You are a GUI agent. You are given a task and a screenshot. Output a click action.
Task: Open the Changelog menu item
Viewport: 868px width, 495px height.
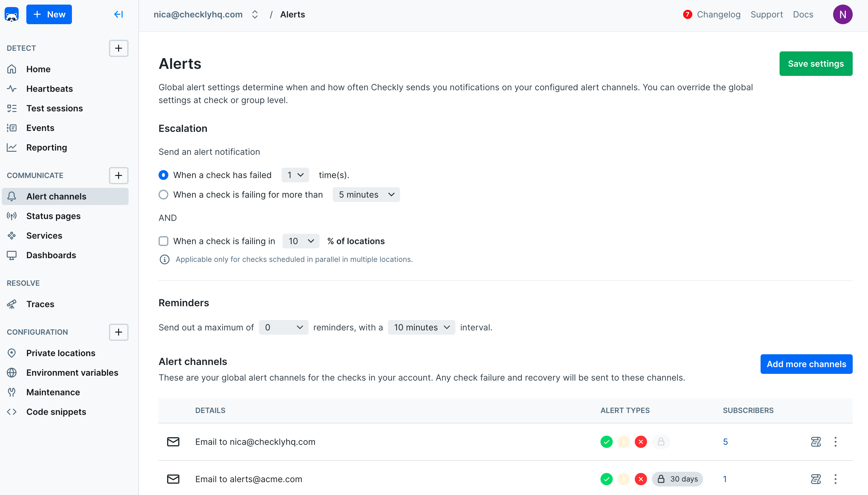point(719,14)
